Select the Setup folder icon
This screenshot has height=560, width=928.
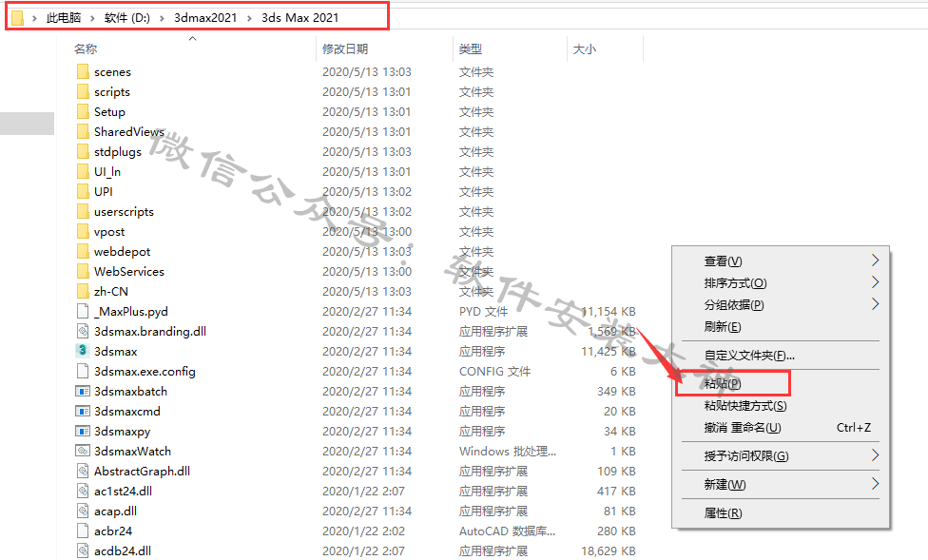83,112
